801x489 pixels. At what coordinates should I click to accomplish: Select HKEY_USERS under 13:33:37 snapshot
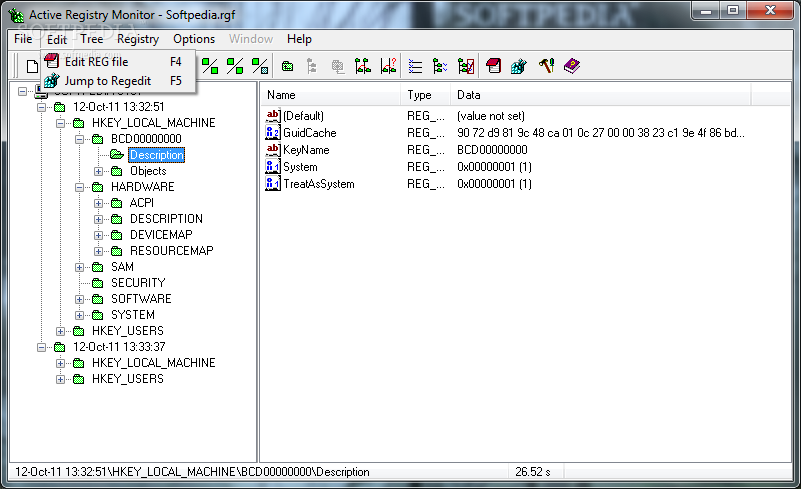point(128,379)
